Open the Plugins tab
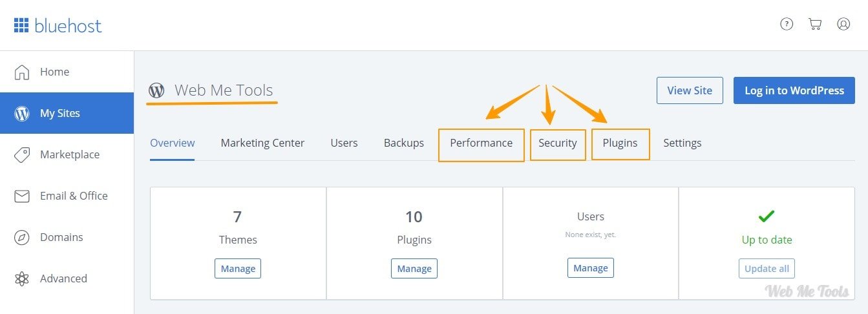The height and width of the screenshot is (314, 868). [x=620, y=143]
